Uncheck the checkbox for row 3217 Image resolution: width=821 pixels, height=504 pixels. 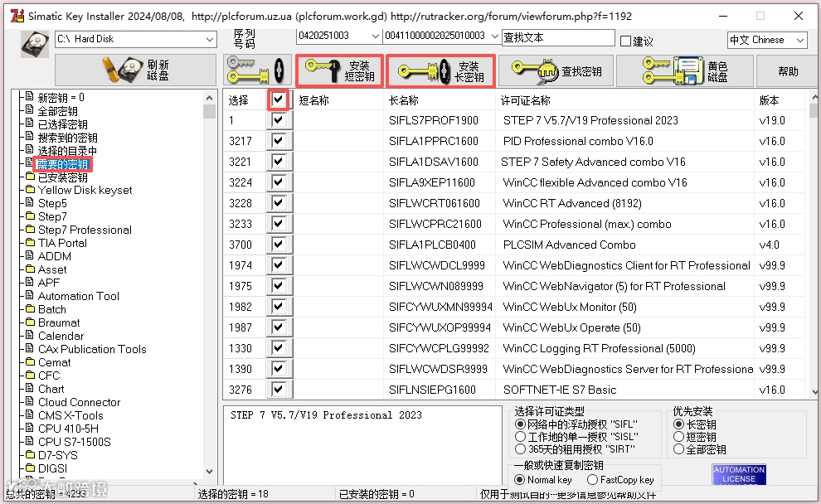point(279,141)
